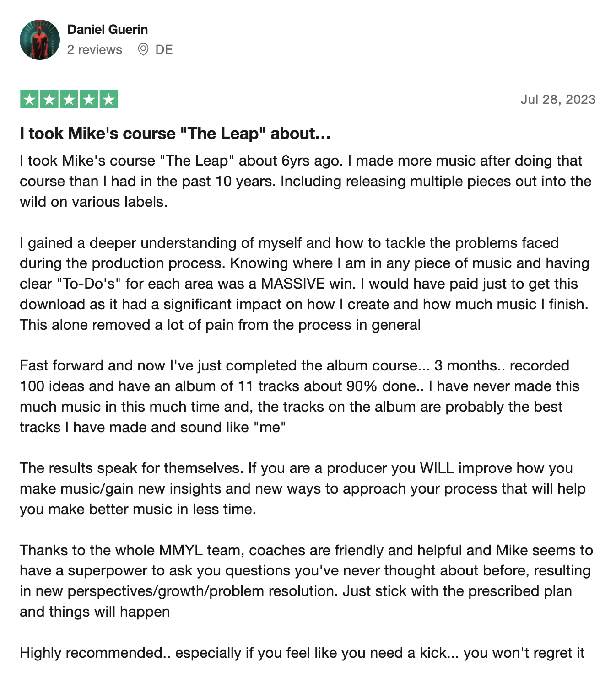Click the first green rating star
The image size is (616, 676).
coord(30,100)
